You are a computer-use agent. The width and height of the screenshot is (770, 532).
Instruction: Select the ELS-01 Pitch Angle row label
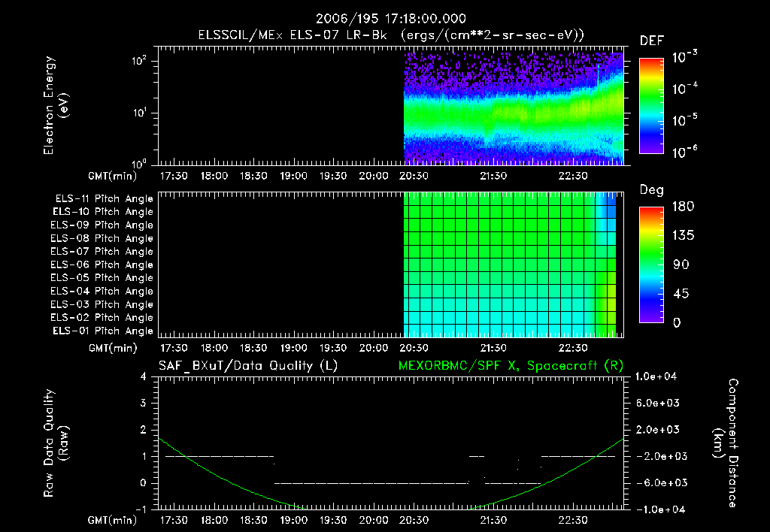pos(103,331)
